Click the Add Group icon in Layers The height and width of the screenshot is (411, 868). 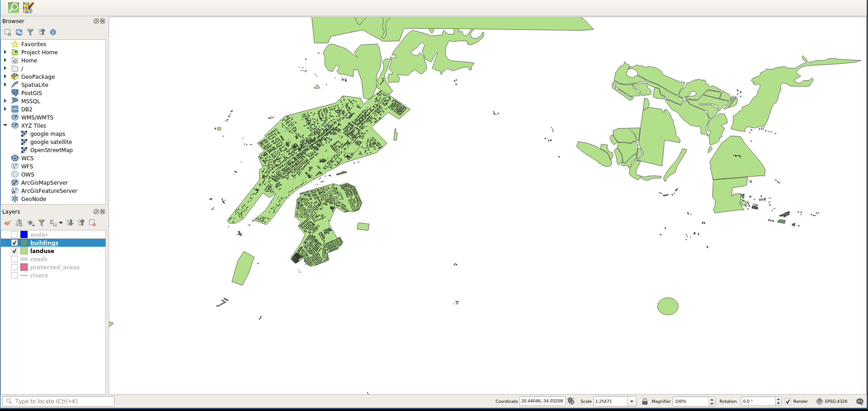(19, 223)
